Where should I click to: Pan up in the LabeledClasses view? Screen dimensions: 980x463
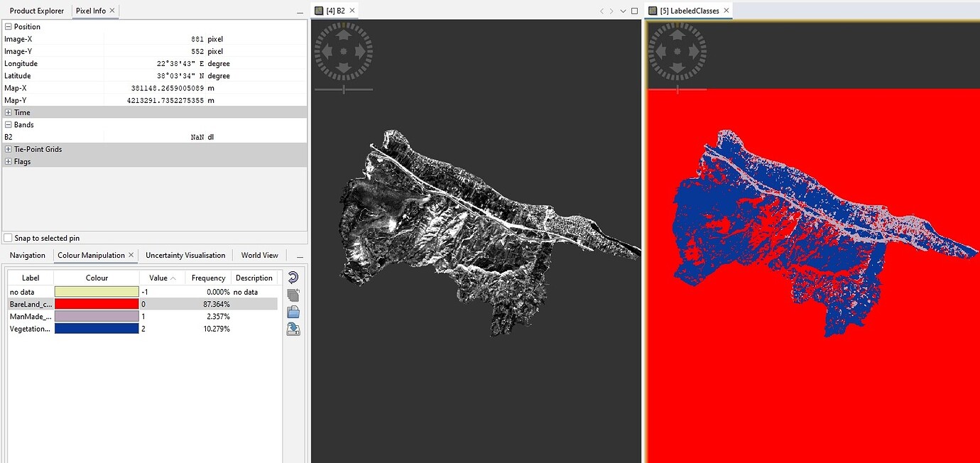coord(677,34)
